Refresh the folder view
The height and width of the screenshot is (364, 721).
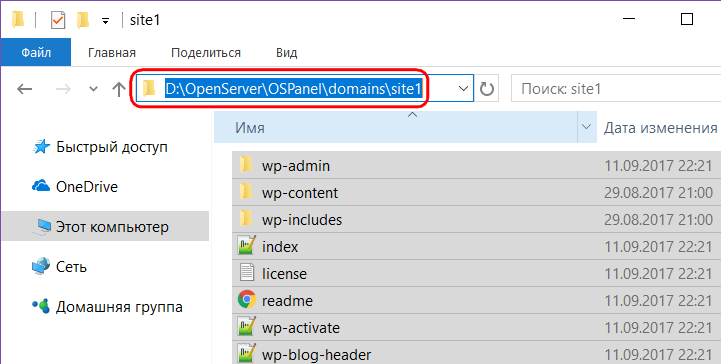pos(486,89)
